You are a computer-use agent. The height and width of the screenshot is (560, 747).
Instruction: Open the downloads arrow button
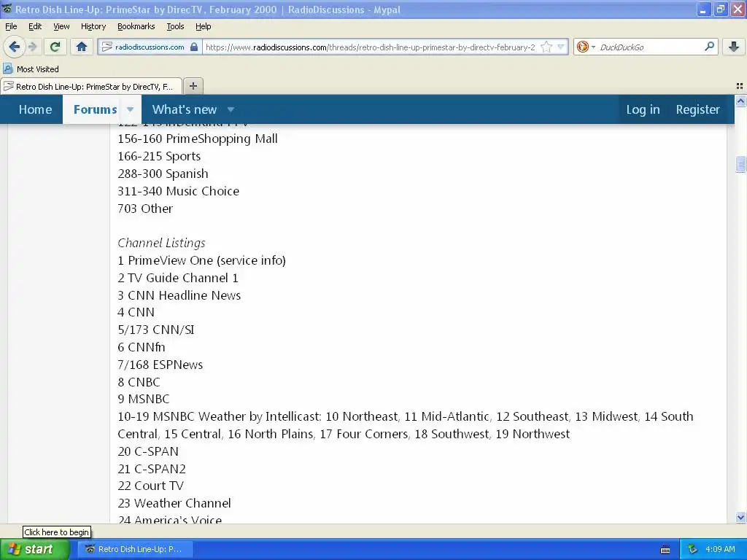(x=734, y=47)
